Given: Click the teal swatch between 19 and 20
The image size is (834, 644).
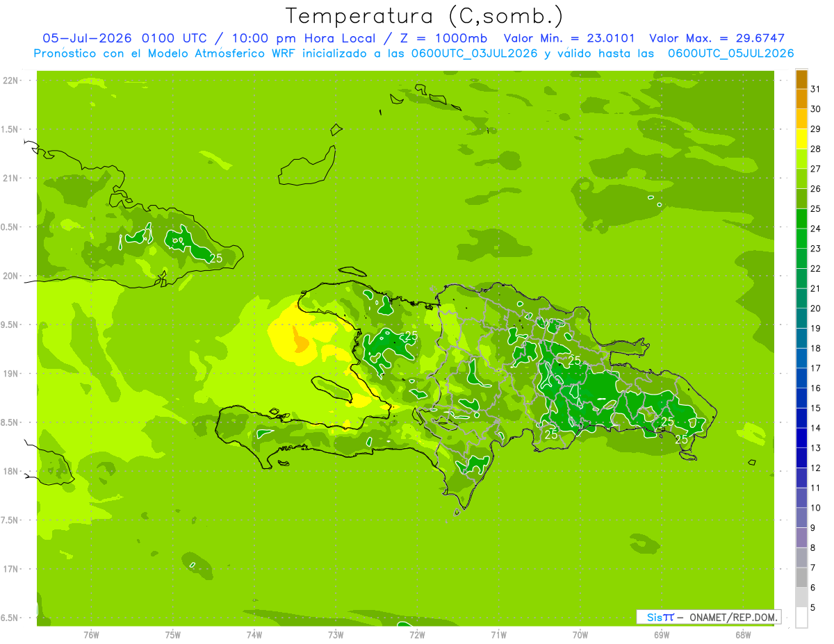Looking at the screenshot, I should [x=801, y=318].
